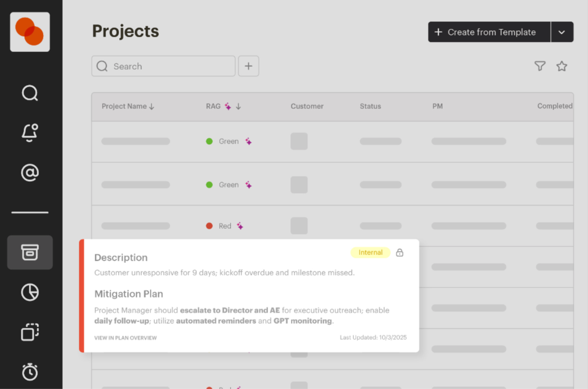Click the Create from Template button
The width and height of the screenshot is (588, 389).
click(x=489, y=32)
